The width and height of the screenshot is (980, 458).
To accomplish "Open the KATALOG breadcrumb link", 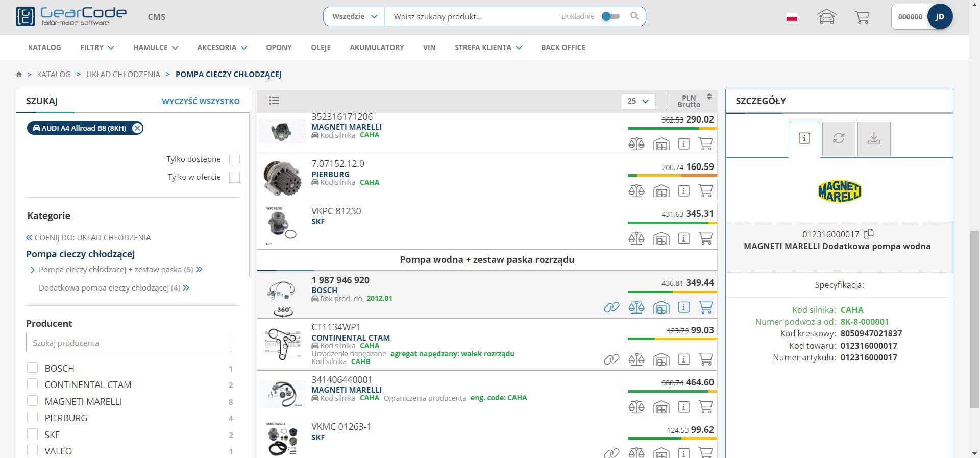I will pos(54,75).
